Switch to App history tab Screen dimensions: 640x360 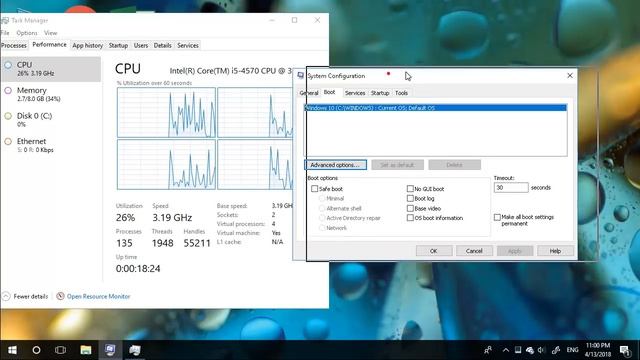point(87,45)
